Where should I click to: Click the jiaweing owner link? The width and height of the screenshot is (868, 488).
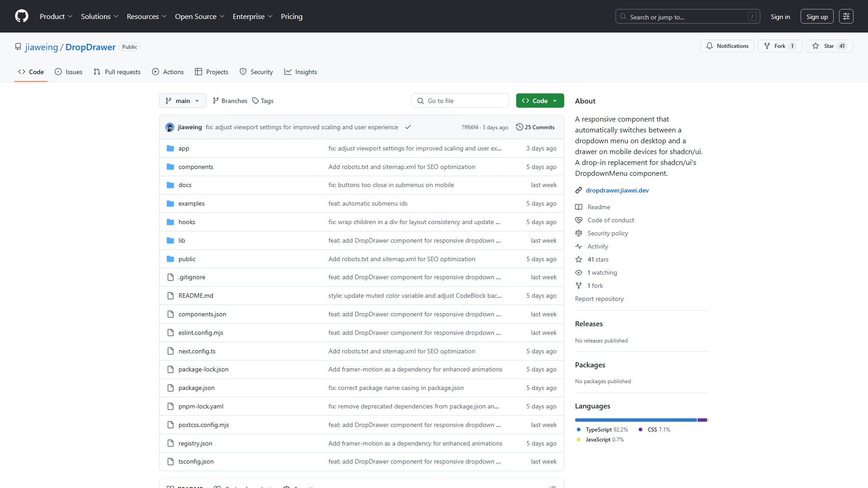coord(42,47)
